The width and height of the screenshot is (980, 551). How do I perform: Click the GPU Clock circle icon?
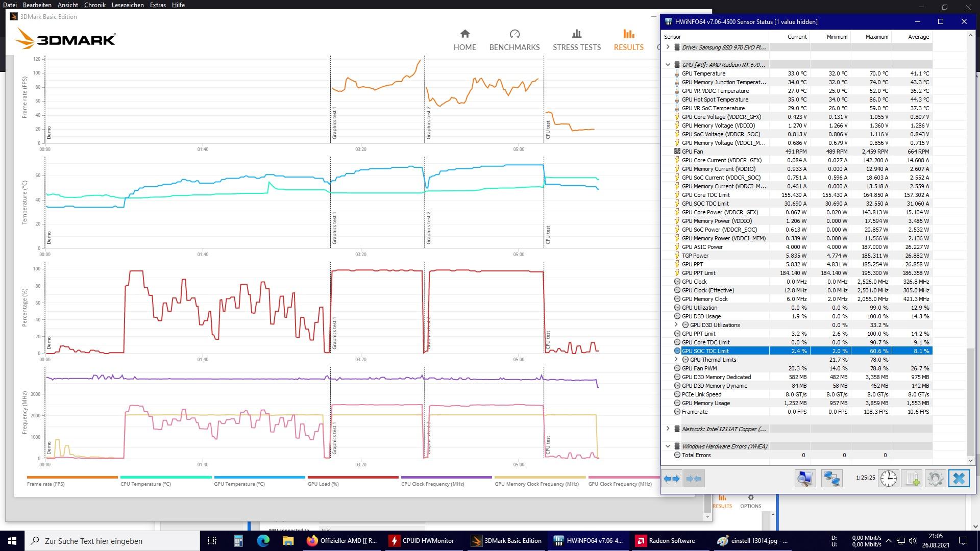pos(677,282)
